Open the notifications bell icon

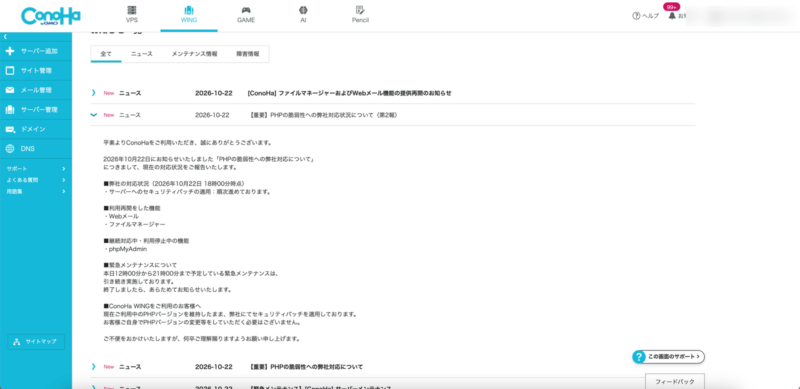[x=672, y=16]
